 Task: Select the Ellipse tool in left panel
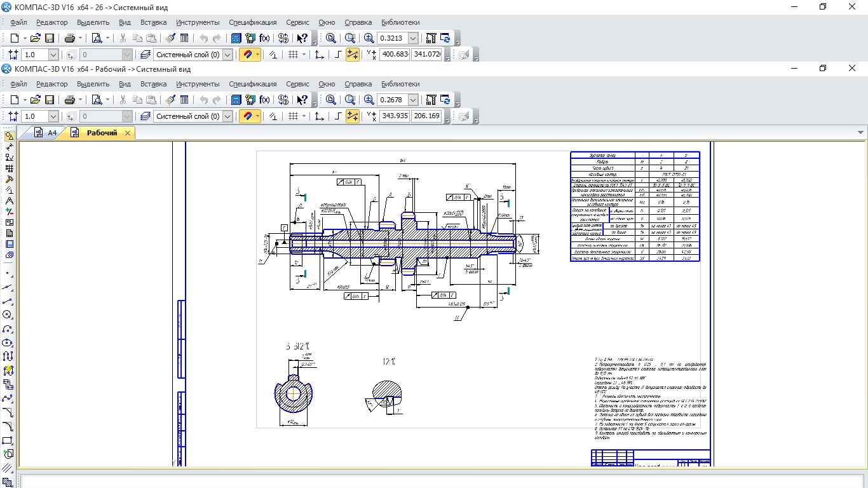(x=8, y=342)
